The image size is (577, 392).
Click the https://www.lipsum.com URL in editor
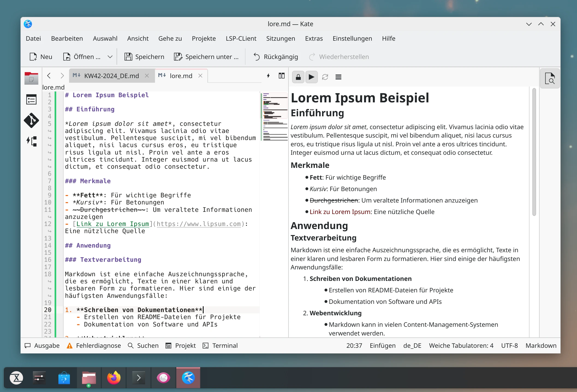[x=199, y=224]
